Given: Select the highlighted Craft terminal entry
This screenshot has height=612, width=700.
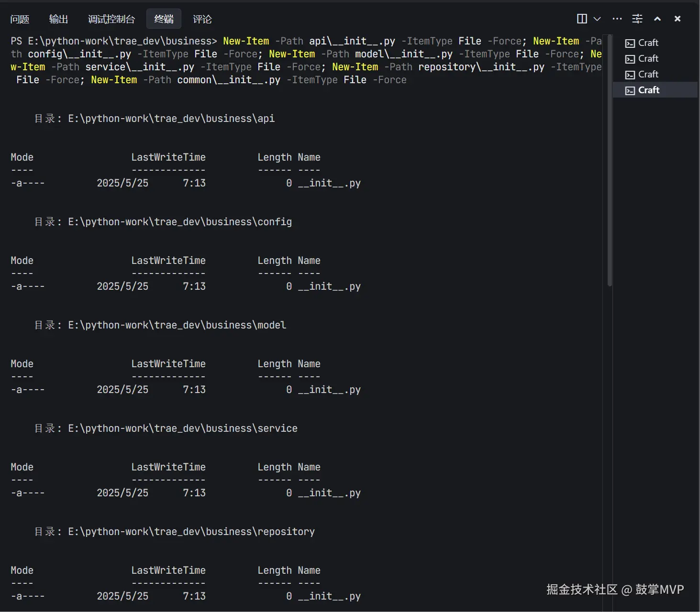Looking at the screenshot, I should pos(648,90).
